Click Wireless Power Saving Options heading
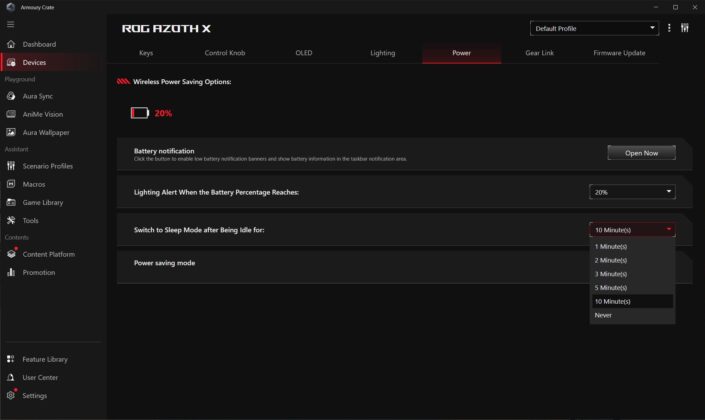This screenshot has height=420, width=705. [x=182, y=82]
